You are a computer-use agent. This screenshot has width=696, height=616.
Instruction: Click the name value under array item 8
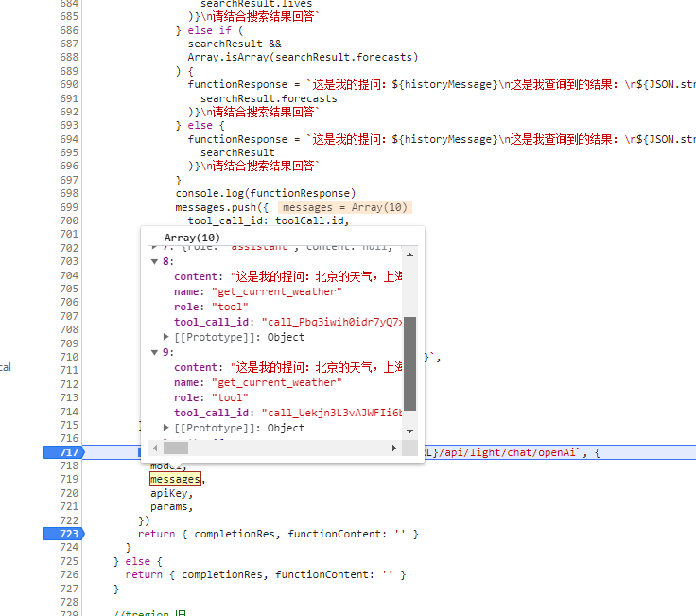(276, 291)
